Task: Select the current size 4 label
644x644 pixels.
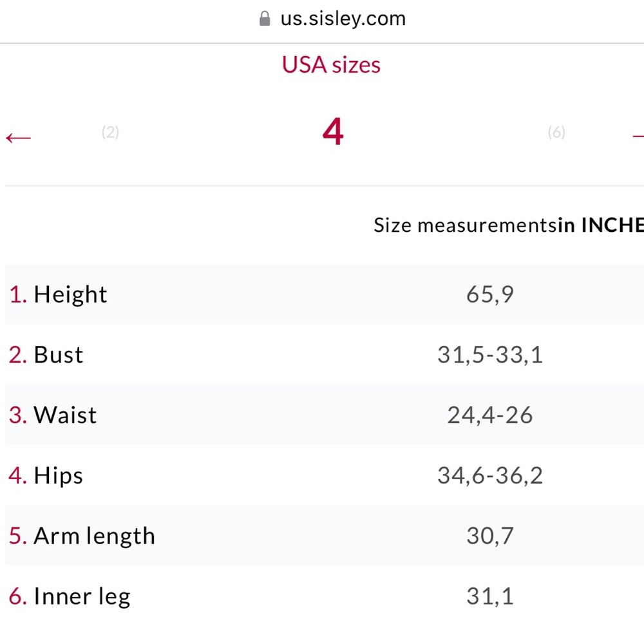Action: point(333,131)
